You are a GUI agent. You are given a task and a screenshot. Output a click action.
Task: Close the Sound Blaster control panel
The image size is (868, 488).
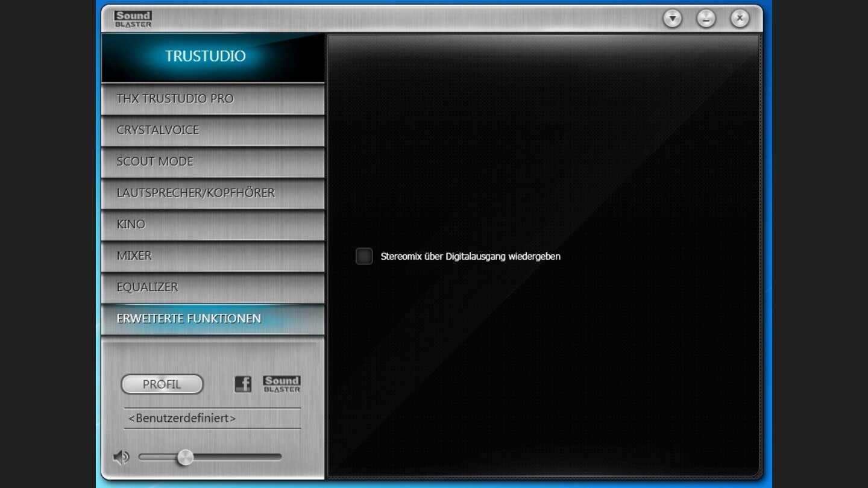[x=740, y=19]
